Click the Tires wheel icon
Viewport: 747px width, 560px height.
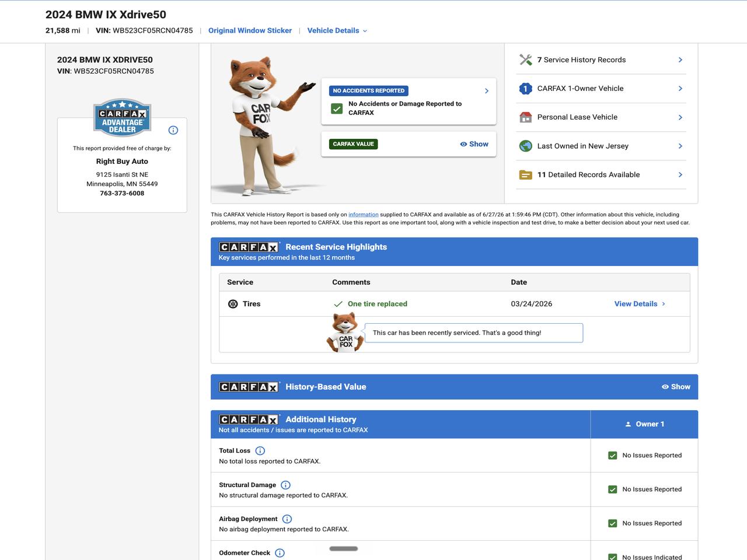pyautogui.click(x=233, y=304)
